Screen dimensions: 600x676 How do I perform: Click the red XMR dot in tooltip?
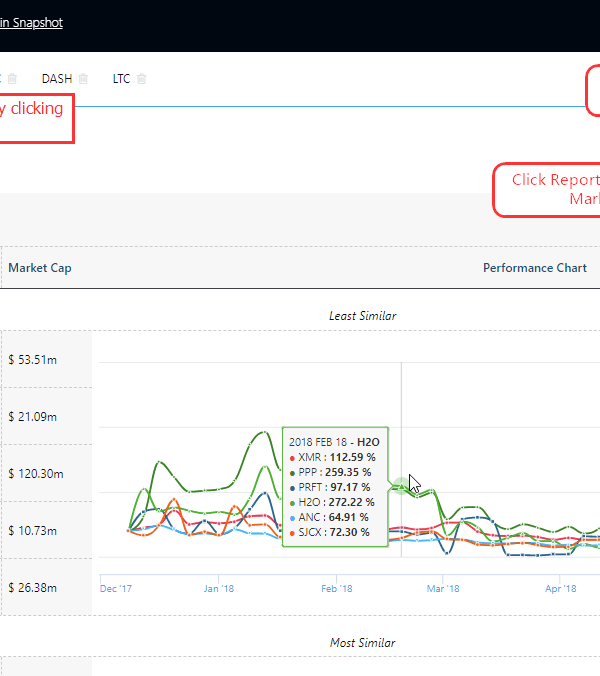point(292,457)
